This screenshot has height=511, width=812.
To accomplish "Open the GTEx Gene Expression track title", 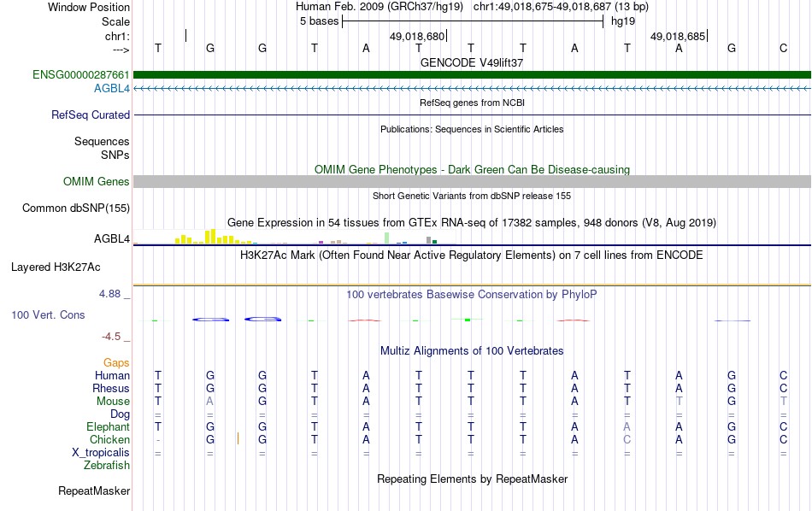I will click(x=472, y=223).
